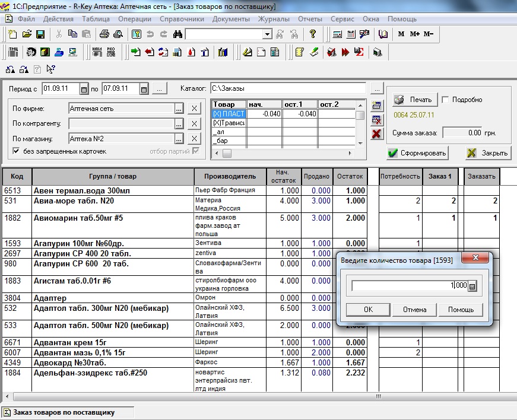Open the calculator toolbar icon
517x420 pixels.
(x=337, y=34)
